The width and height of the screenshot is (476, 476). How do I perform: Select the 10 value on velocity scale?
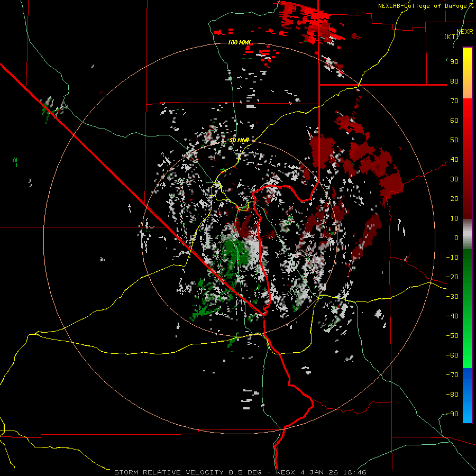point(454,218)
